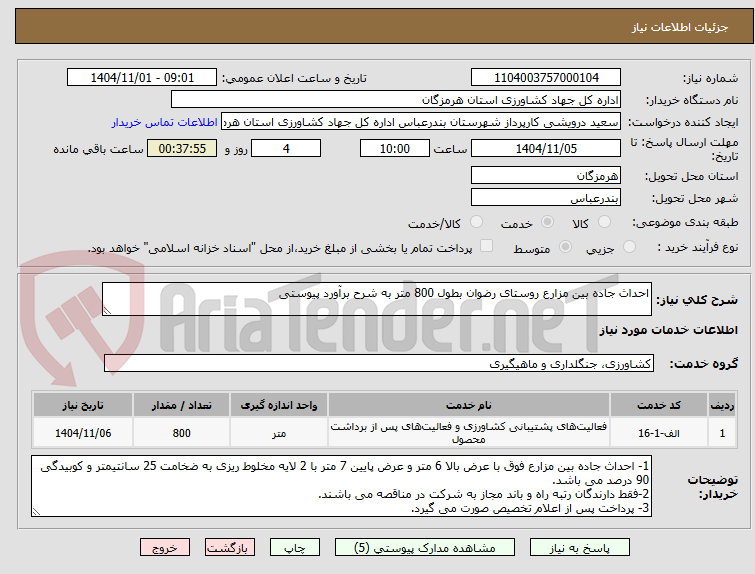Toggle the اسناد خزانه اسلامی payment checkbox

[x=487, y=246]
